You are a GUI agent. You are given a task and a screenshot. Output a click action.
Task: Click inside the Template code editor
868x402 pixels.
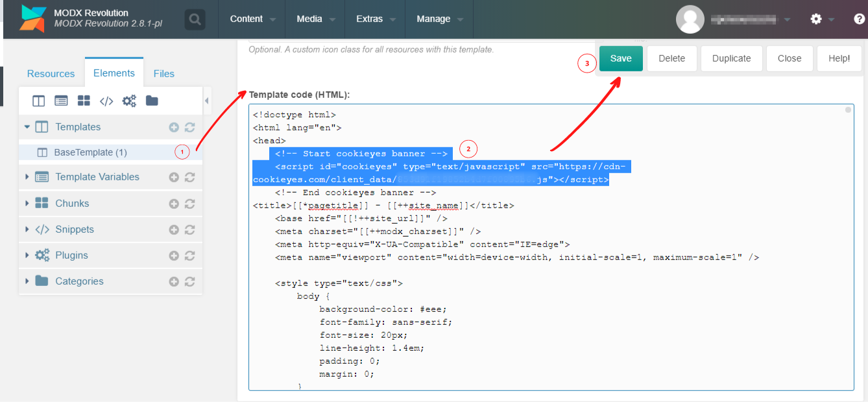click(551, 247)
